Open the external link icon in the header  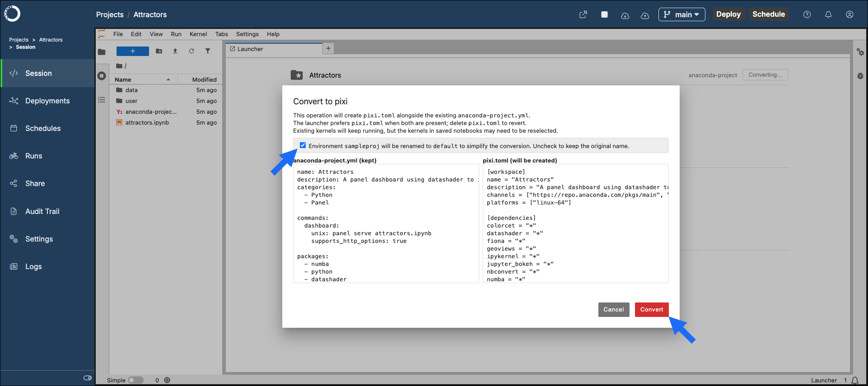[583, 14]
